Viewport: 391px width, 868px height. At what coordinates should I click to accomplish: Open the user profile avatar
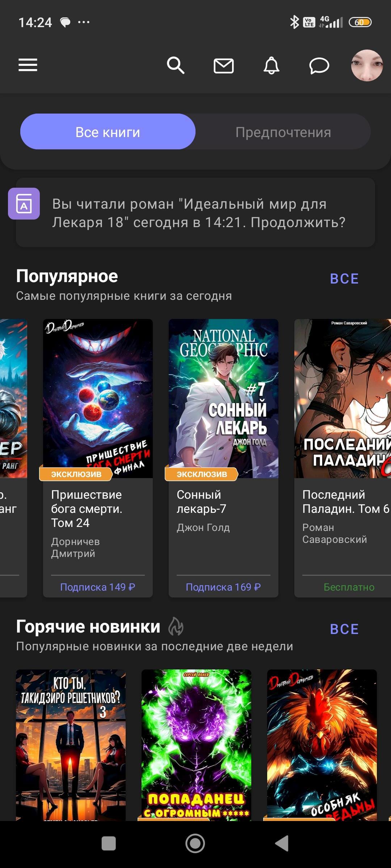click(367, 65)
